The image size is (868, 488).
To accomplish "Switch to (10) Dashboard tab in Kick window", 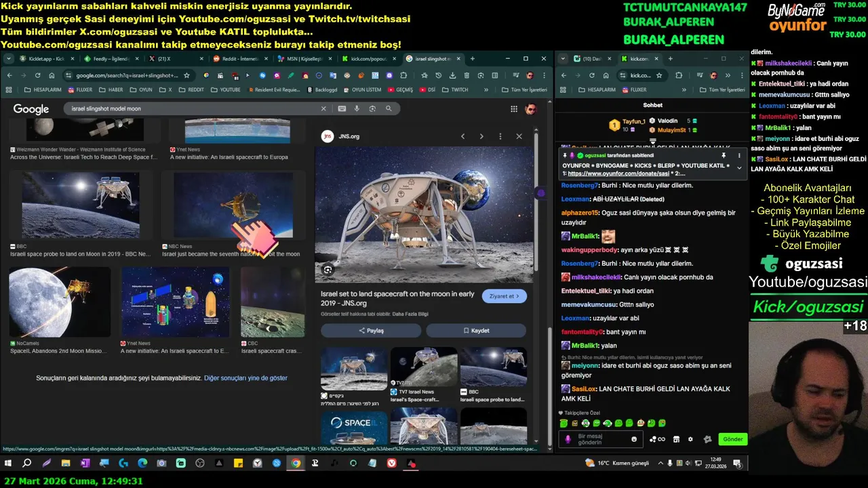I will [591, 59].
